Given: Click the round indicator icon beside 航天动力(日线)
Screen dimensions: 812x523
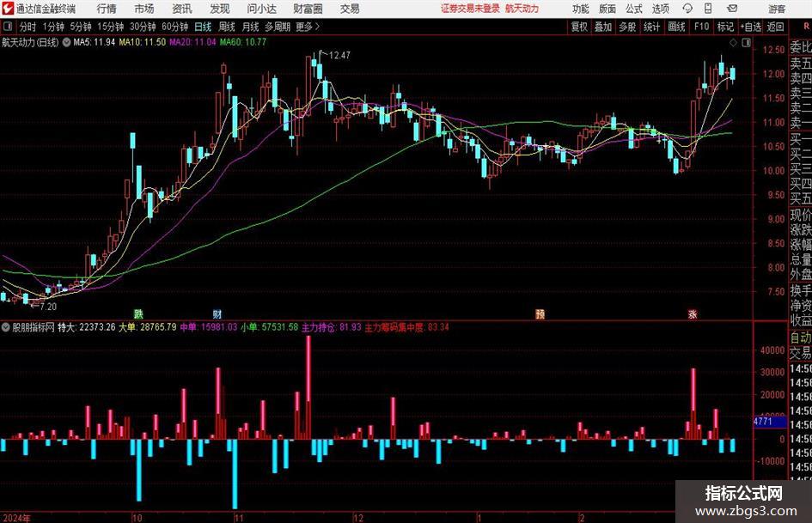Looking at the screenshot, I should 66,42.
